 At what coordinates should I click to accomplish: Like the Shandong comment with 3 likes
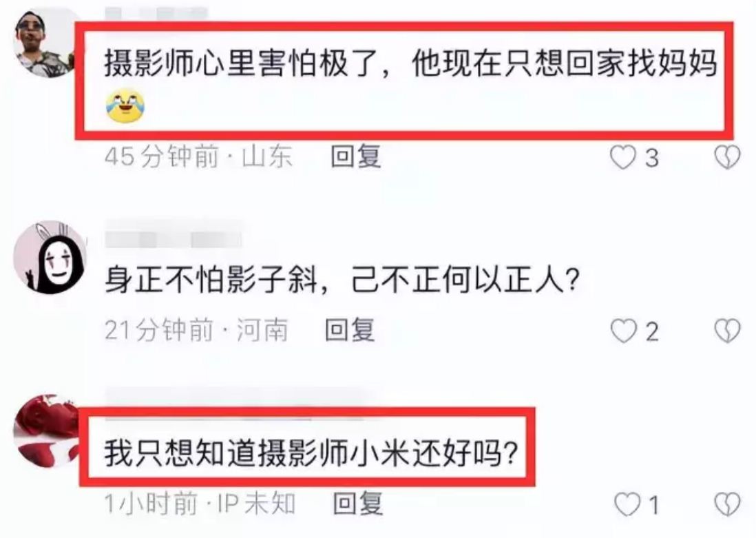coord(623,158)
